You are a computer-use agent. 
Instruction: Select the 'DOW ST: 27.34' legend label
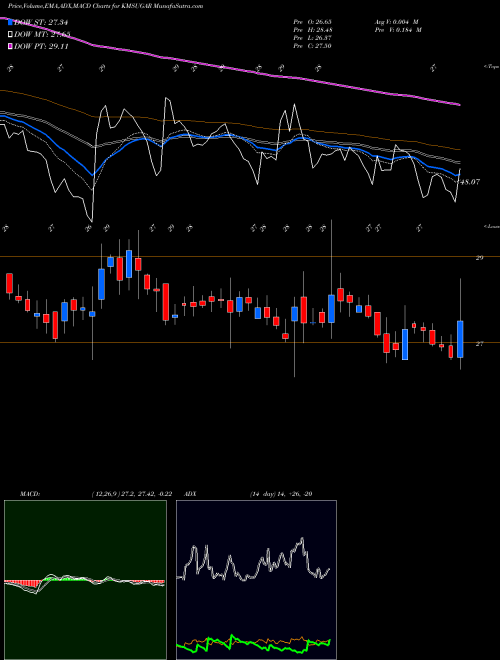pos(41,22)
